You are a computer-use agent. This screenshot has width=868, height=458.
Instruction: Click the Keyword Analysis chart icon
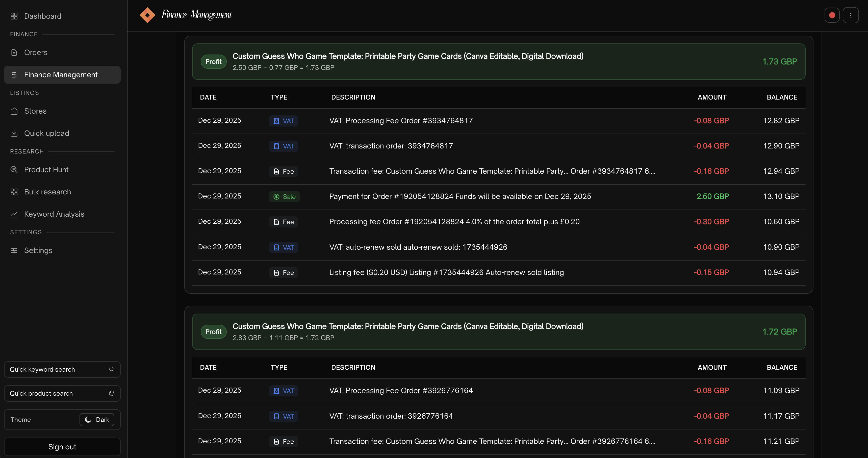pyautogui.click(x=14, y=214)
